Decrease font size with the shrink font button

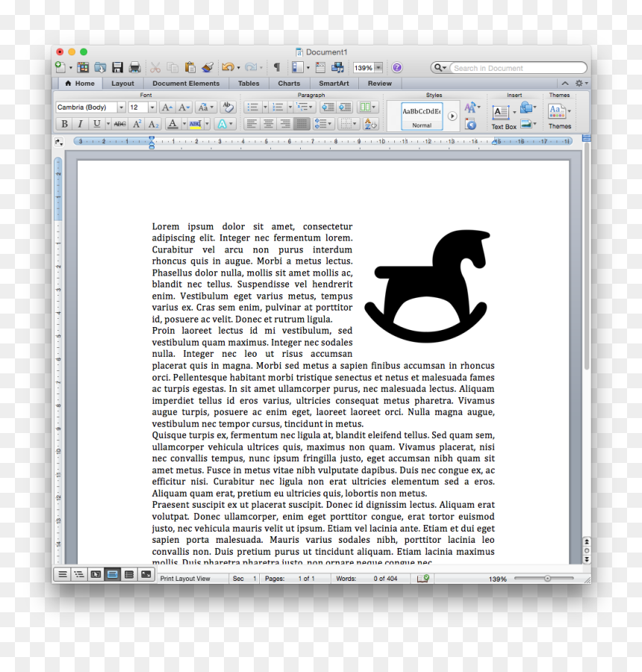click(184, 107)
